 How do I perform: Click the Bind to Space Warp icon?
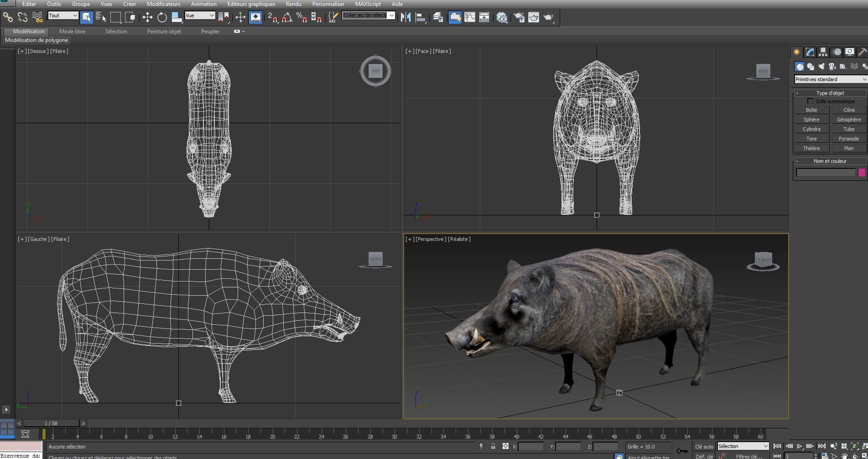point(37,17)
